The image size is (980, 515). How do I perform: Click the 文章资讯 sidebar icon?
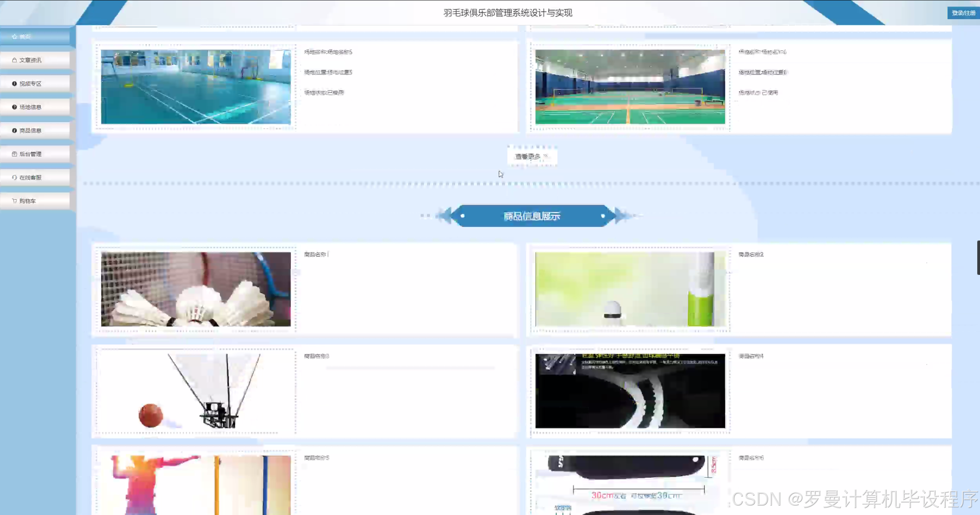(x=14, y=60)
